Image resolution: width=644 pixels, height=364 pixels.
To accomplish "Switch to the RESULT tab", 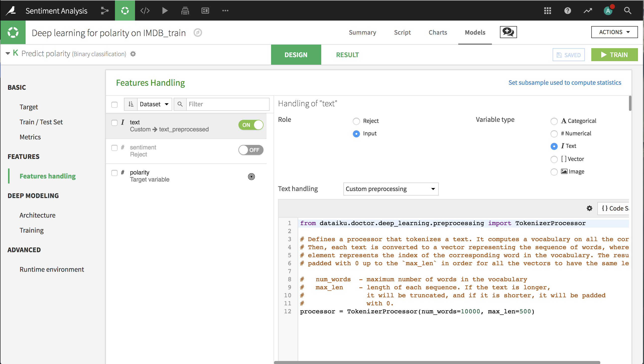I will 347,55.
